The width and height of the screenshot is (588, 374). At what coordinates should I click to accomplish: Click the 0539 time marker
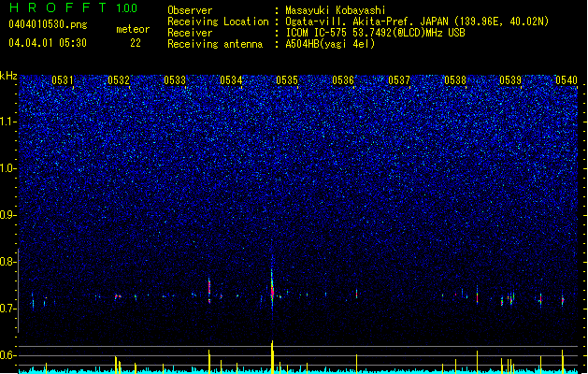point(510,79)
